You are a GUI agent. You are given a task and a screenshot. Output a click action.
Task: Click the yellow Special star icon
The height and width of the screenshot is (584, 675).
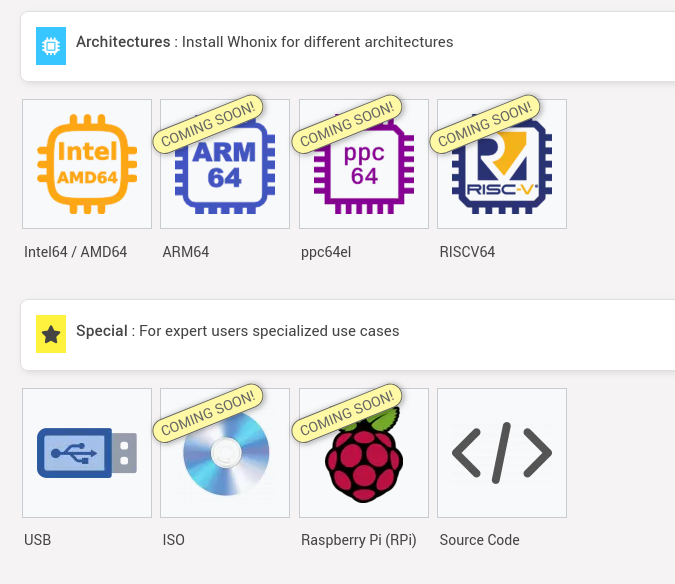[51, 334]
